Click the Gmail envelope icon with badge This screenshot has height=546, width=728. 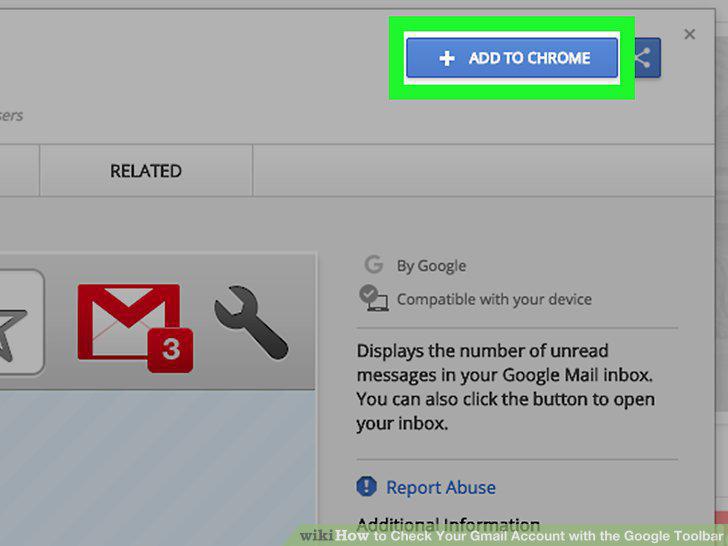135,328
